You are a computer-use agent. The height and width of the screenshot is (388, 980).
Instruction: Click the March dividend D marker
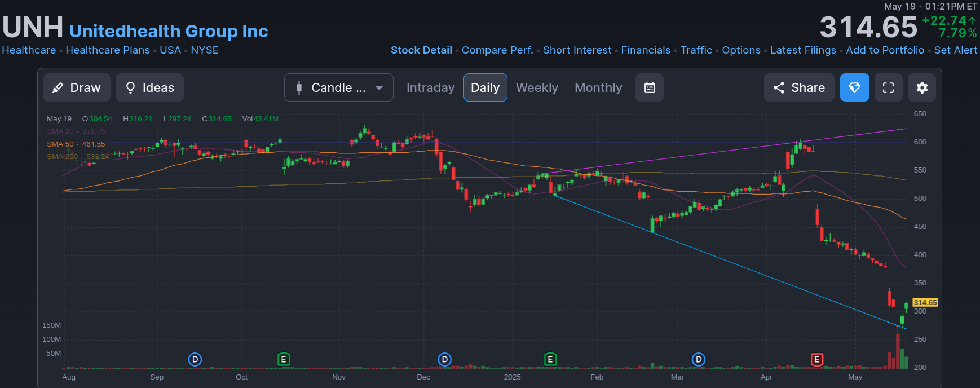click(699, 359)
